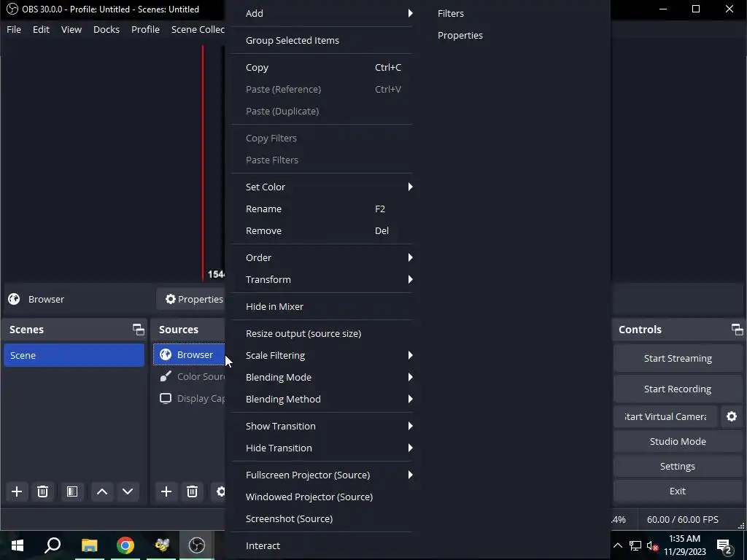Click the OBS taskbar icon
Image resolution: width=747 pixels, height=560 pixels.
[x=197, y=545]
